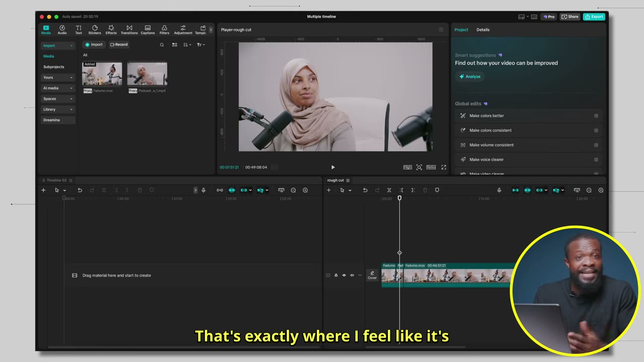Screen dimensions: 644x362
Task: Click the marker icon in rough cut toolbar
Action: click(x=437, y=190)
